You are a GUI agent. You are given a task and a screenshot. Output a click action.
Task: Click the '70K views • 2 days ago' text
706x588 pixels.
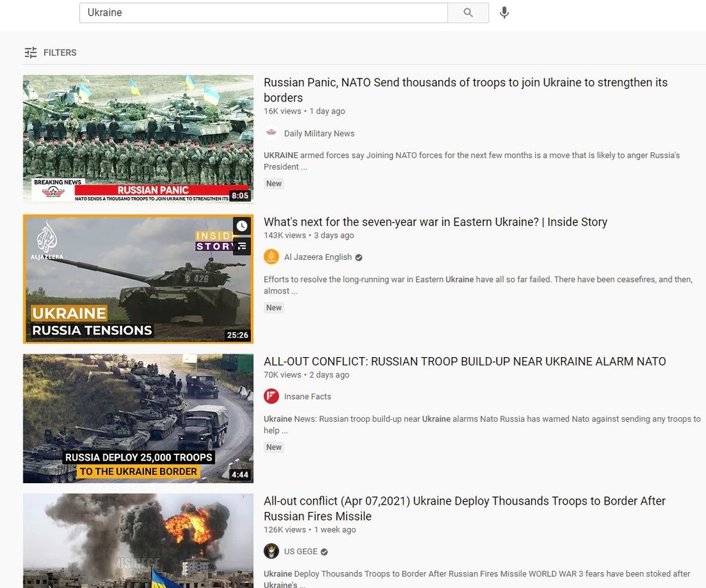coord(307,375)
